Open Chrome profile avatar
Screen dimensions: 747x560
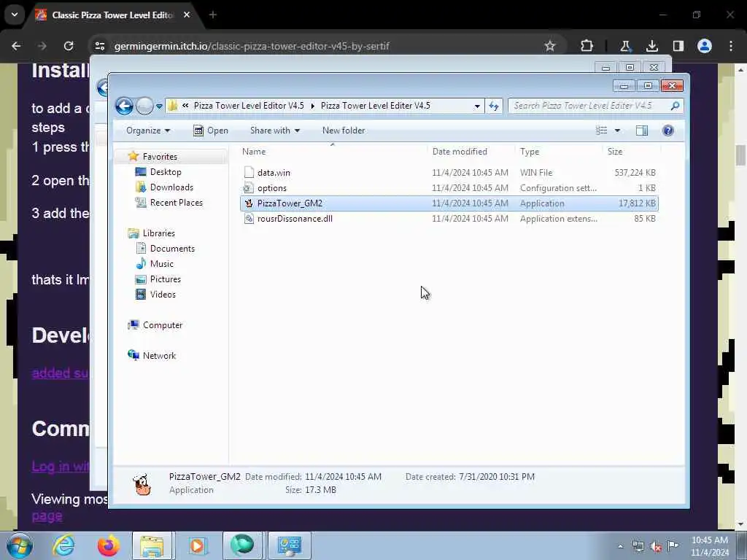tap(705, 46)
